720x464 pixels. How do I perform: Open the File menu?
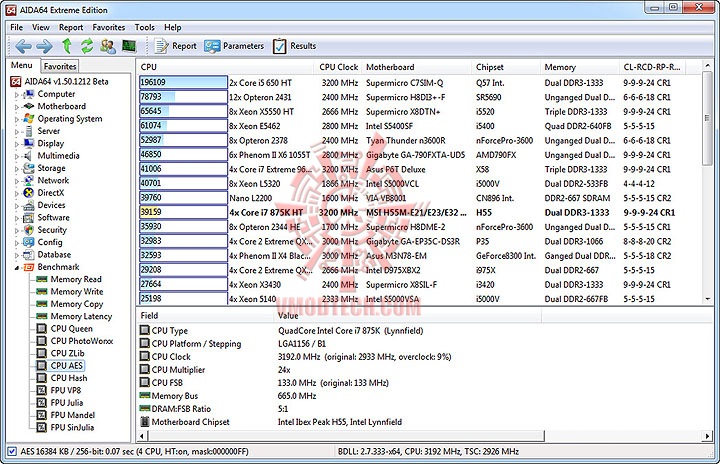[x=17, y=28]
